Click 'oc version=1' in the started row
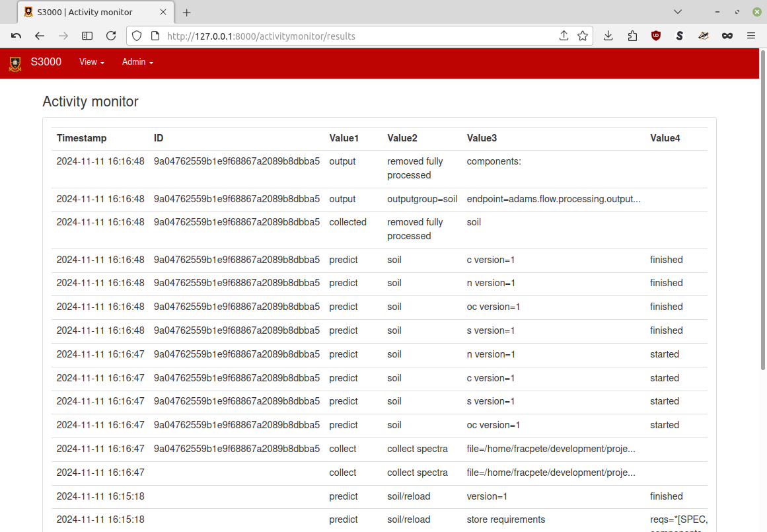The height and width of the screenshot is (532, 767). pos(493,426)
